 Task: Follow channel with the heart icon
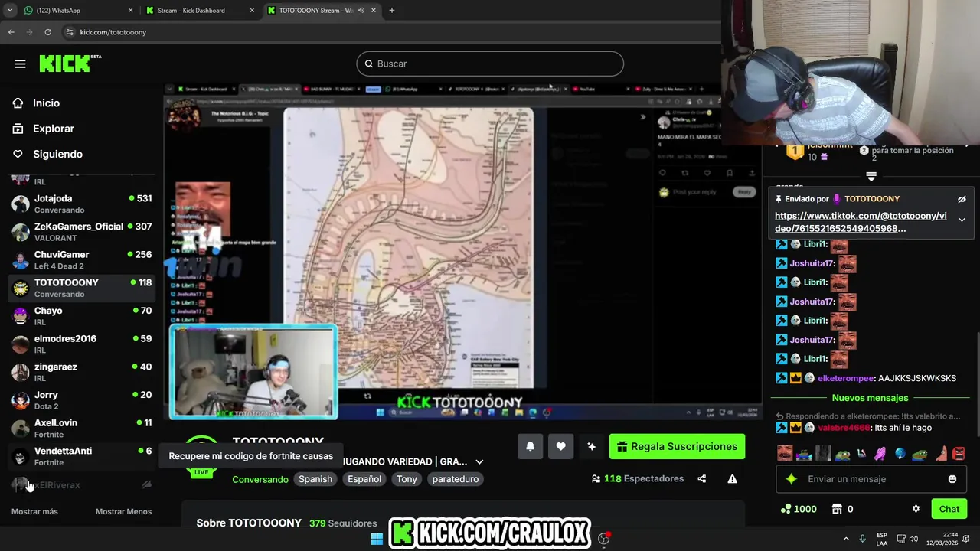[560, 447]
